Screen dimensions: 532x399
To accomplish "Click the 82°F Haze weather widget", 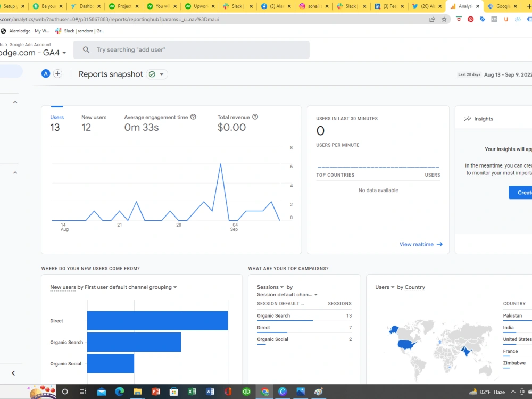I will (487, 392).
